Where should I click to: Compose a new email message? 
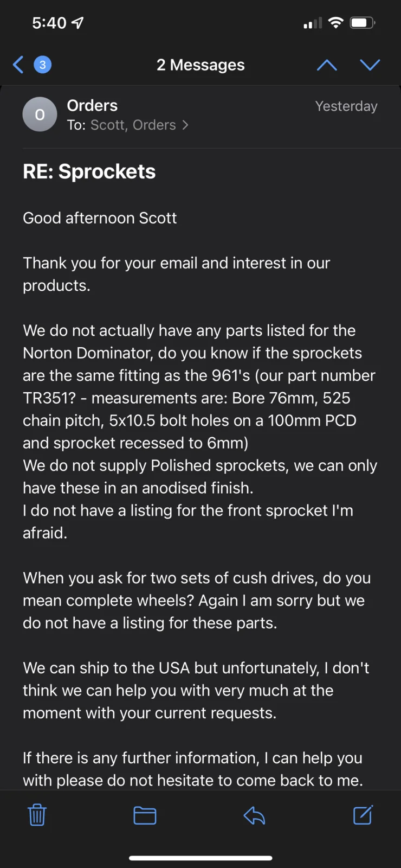363,815
